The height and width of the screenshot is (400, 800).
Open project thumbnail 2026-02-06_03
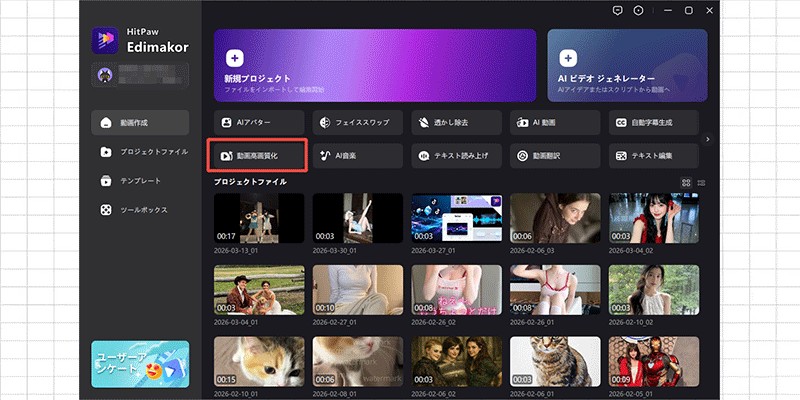tap(555, 218)
